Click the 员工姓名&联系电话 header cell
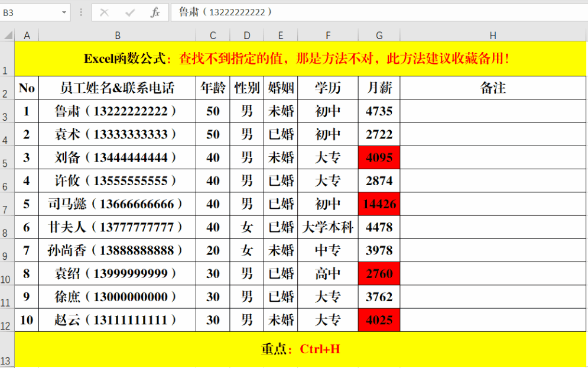Screen dimensions: 588x368 tap(118, 88)
